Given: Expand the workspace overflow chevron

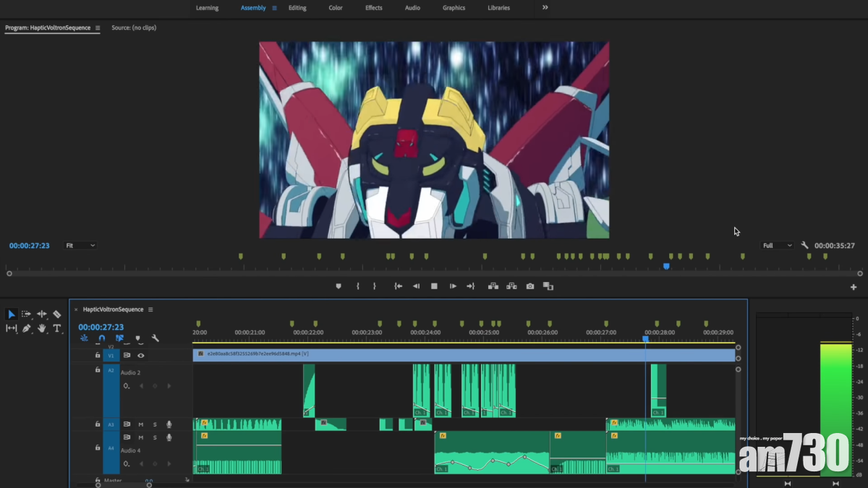Looking at the screenshot, I should coord(545,8).
